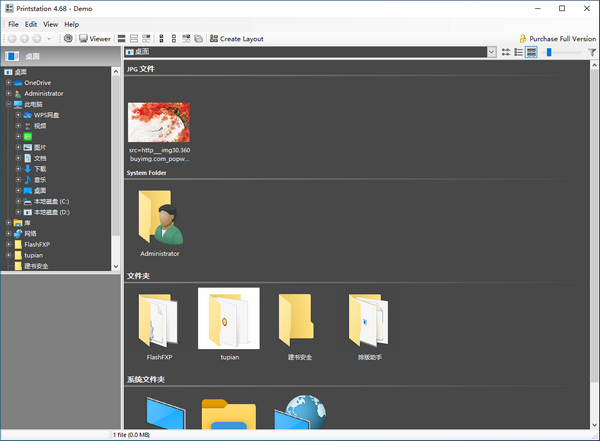Click the first single-pane layout icon

coord(121,39)
